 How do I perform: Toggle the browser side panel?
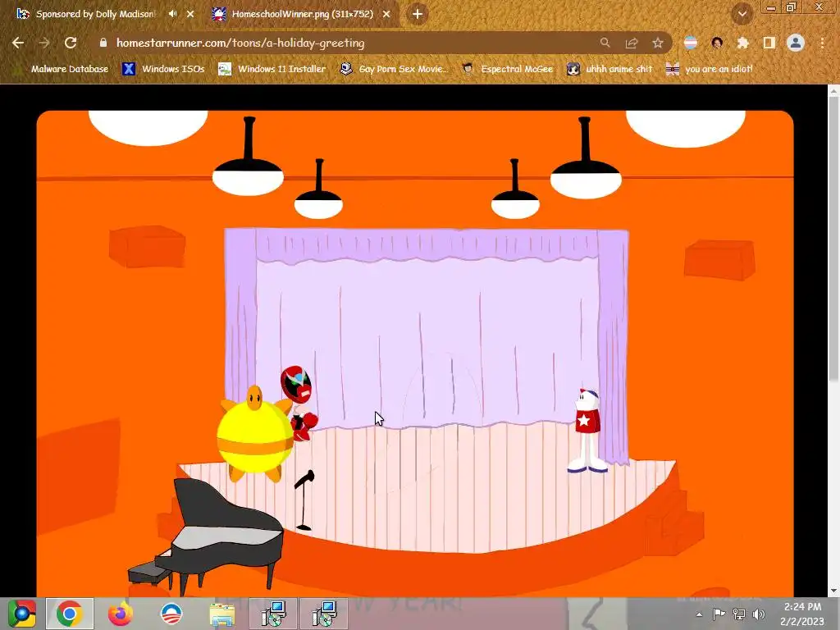pyautogui.click(x=769, y=43)
